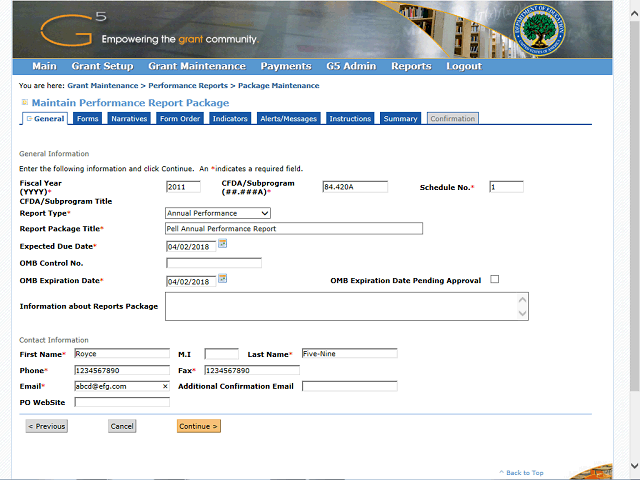Open the G5 Admin menu
Image resolution: width=640 pixels, height=480 pixels.
click(x=351, y=66)
